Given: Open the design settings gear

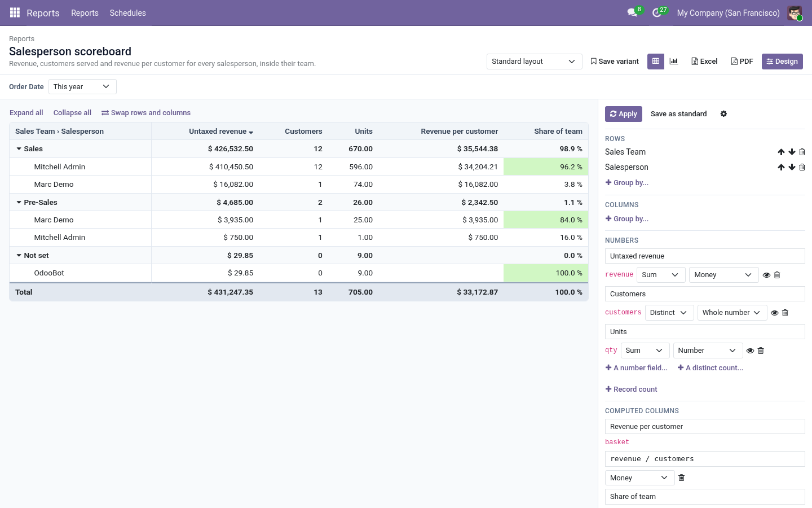Looking at the screenshot, I should coord(723,114).
